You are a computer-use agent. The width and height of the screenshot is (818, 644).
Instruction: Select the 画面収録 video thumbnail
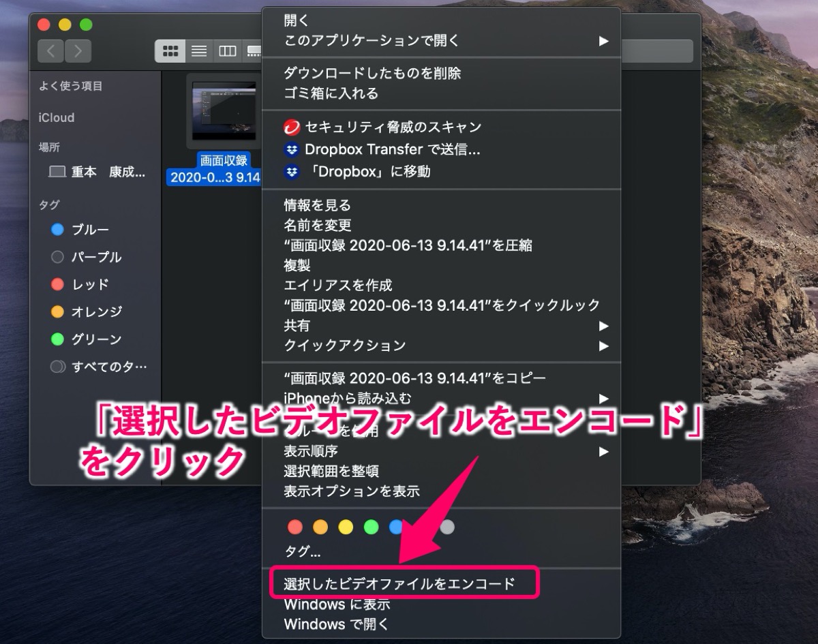tap(224, 111)
